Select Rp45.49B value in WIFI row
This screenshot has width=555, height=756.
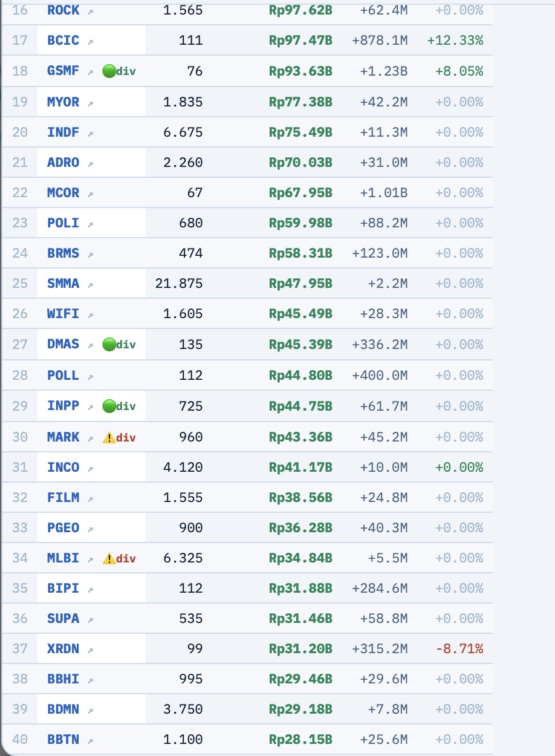(300, 313)
